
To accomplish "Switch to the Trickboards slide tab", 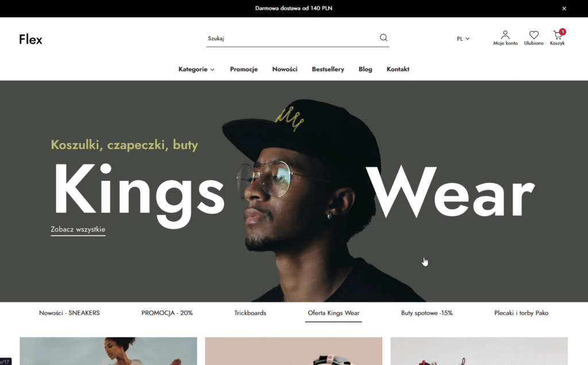I will pyautogui.click(x=250, y=313).
